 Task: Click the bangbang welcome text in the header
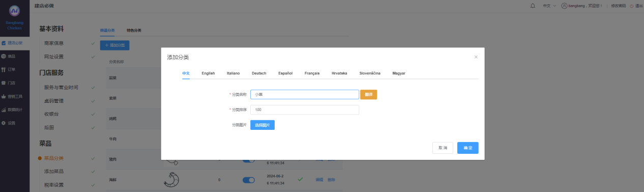pos(585,6)
